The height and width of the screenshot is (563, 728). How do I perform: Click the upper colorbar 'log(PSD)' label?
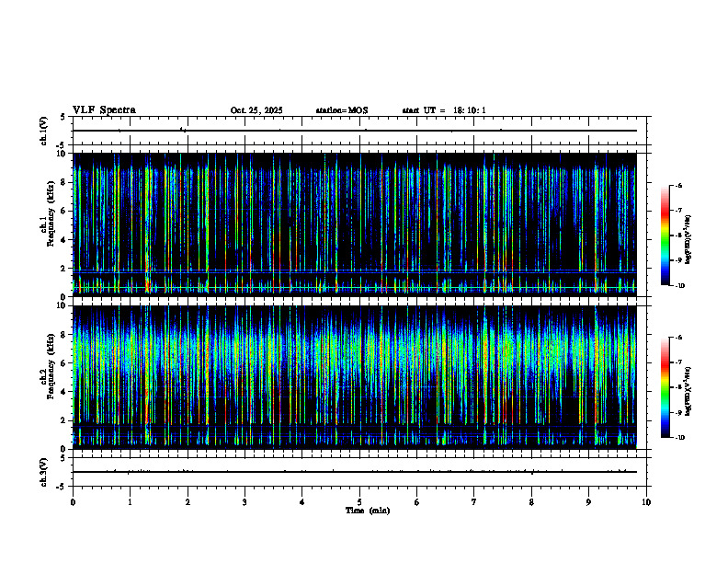[688, 239]
